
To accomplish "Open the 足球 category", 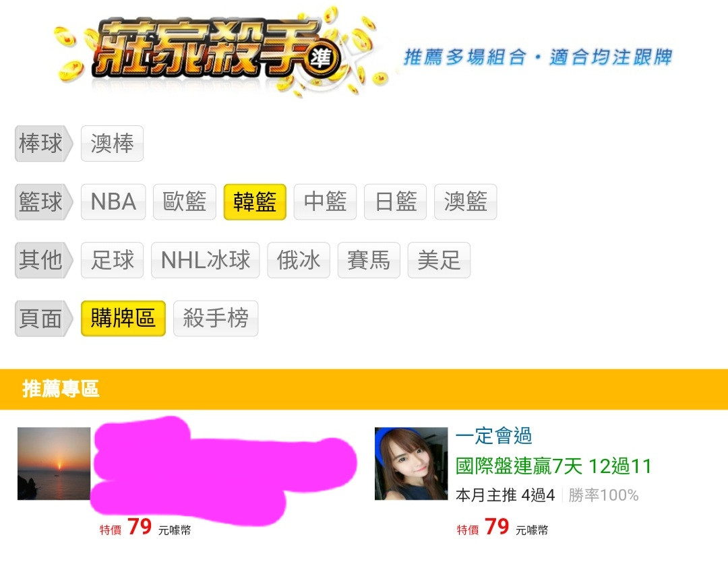I will [x=112, y=260].
